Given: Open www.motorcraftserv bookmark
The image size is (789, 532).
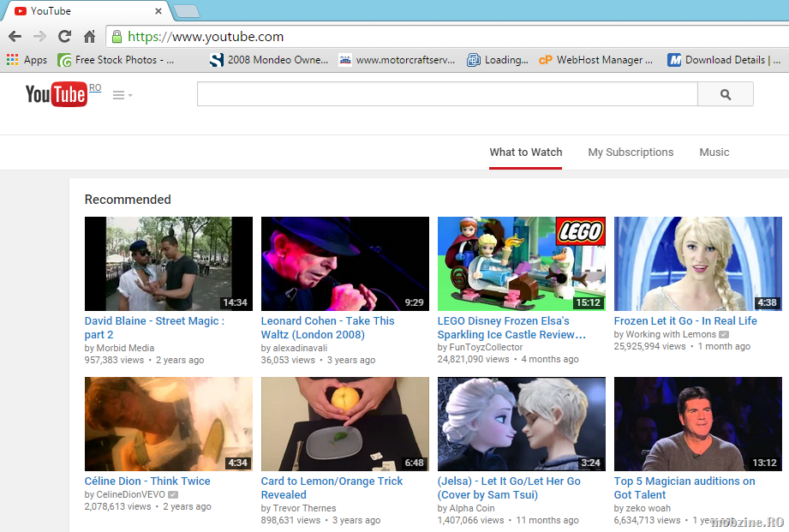Looking at the screenshot, I should pyautogui.click(x=397, y=60).
